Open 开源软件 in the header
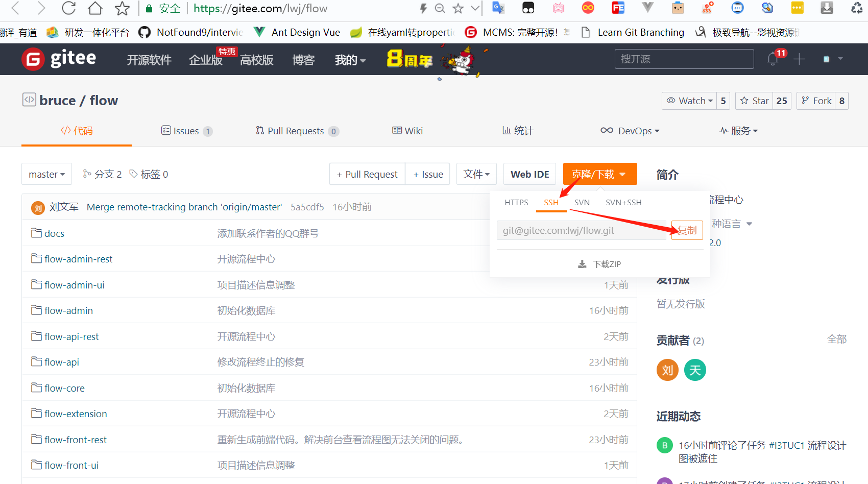 (149, 60)
